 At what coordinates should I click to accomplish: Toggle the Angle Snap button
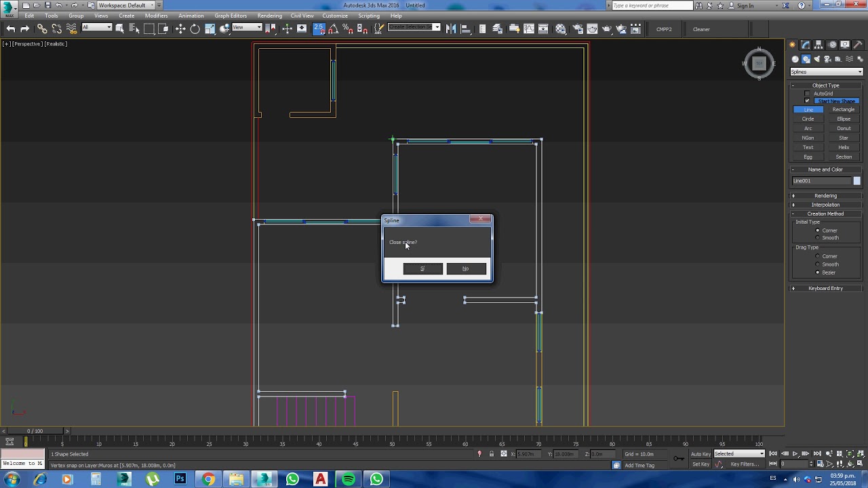point(334,28)
